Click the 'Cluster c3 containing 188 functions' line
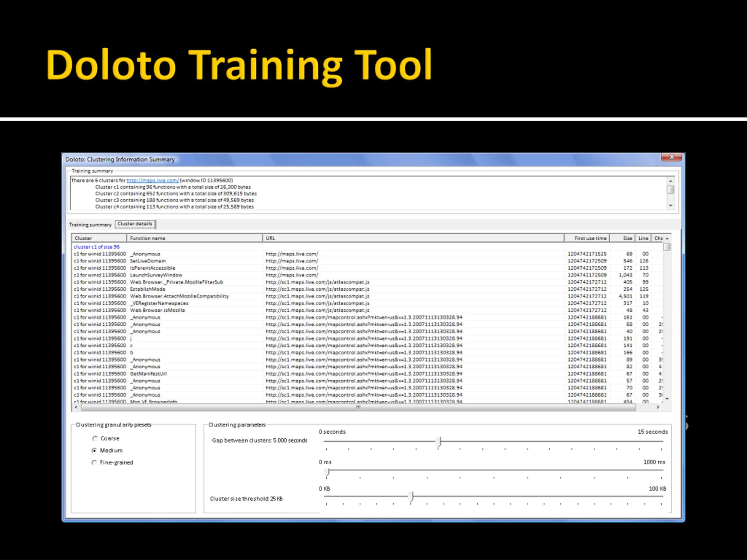The image size is (747, 560). (x=174, y=200)
